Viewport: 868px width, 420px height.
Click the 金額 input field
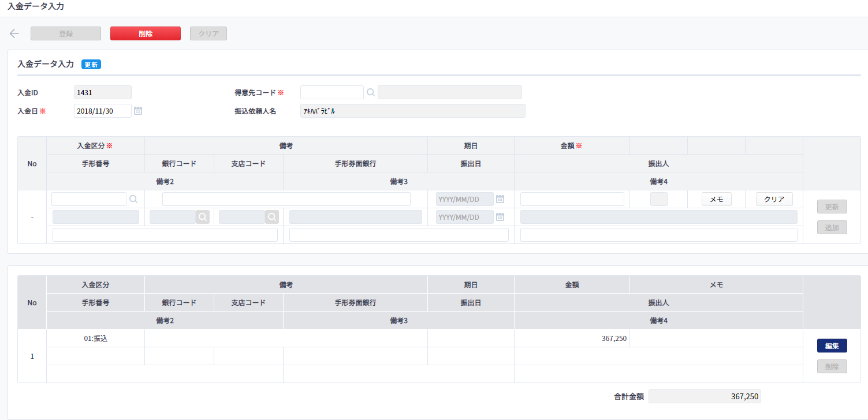point(572,199)
